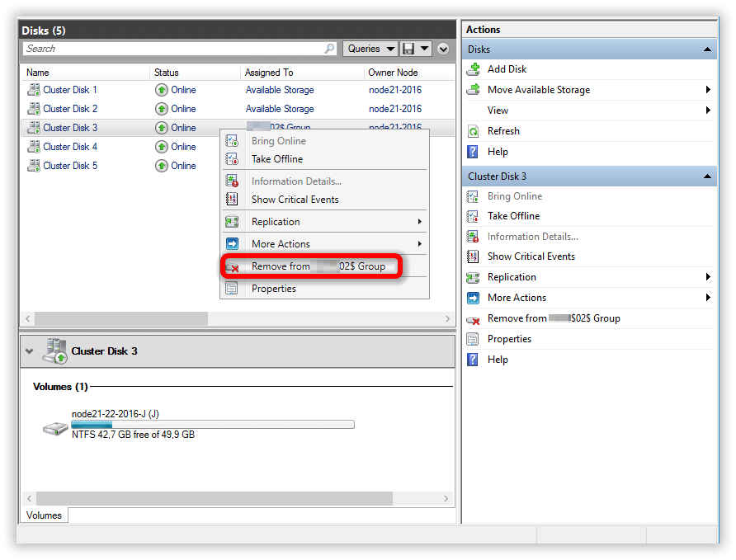This screenshot has width=736, height=560.
Task: Click the save query floppy icon
Action: pos(423,49)
